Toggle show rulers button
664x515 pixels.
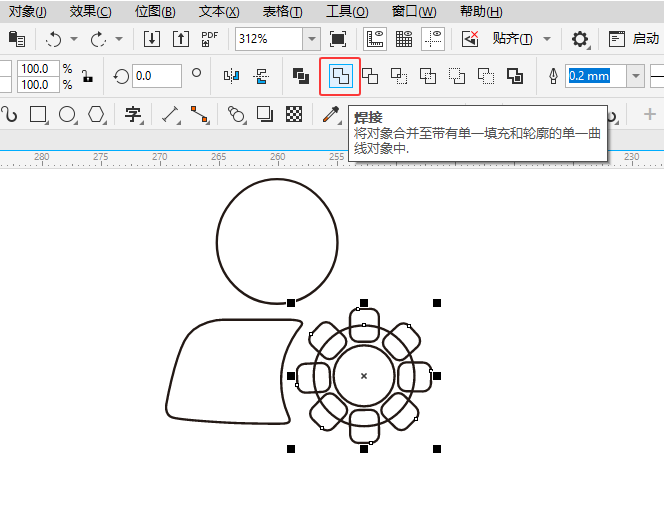click(376, 39)
